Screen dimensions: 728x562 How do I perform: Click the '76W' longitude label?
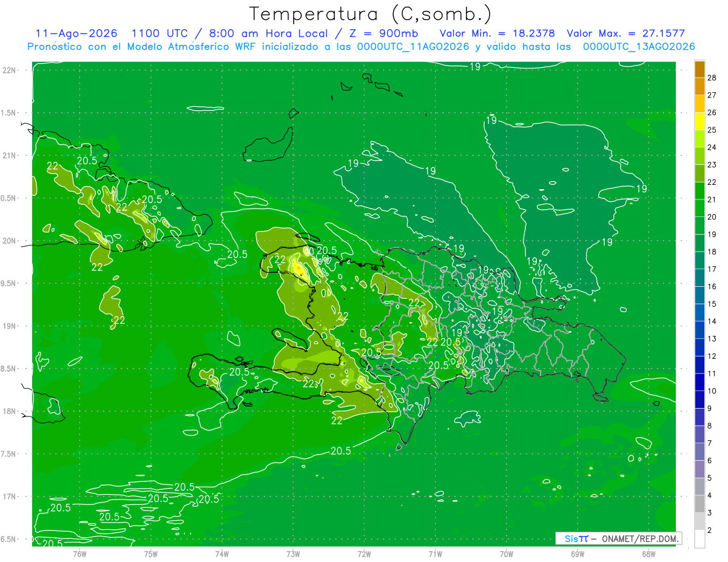tap(79, 554)
